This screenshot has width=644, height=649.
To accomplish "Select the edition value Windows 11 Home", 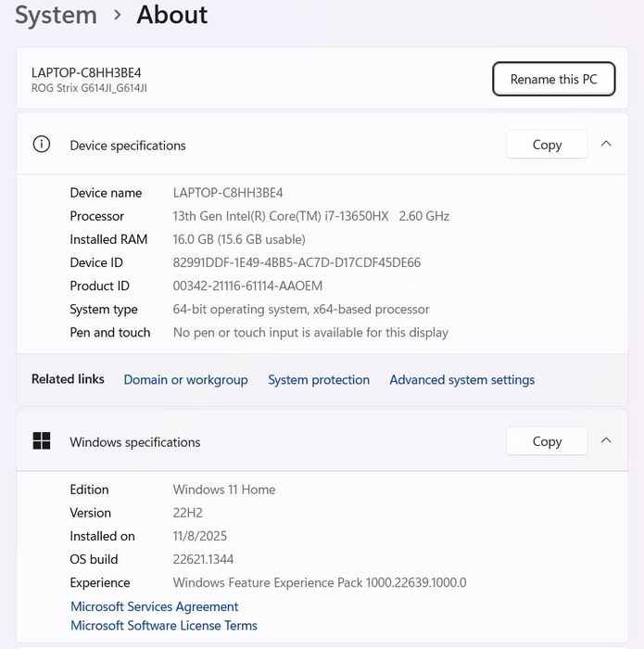I will point(223,490).
